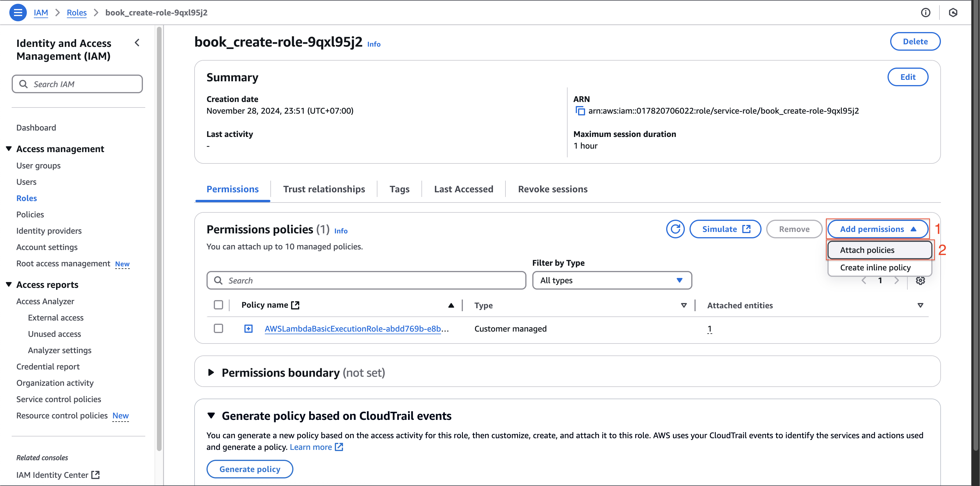This screenshot has height=486, width=980.
Task: Open Access Analyzer in the sidebar
Action: pos(45,301)
